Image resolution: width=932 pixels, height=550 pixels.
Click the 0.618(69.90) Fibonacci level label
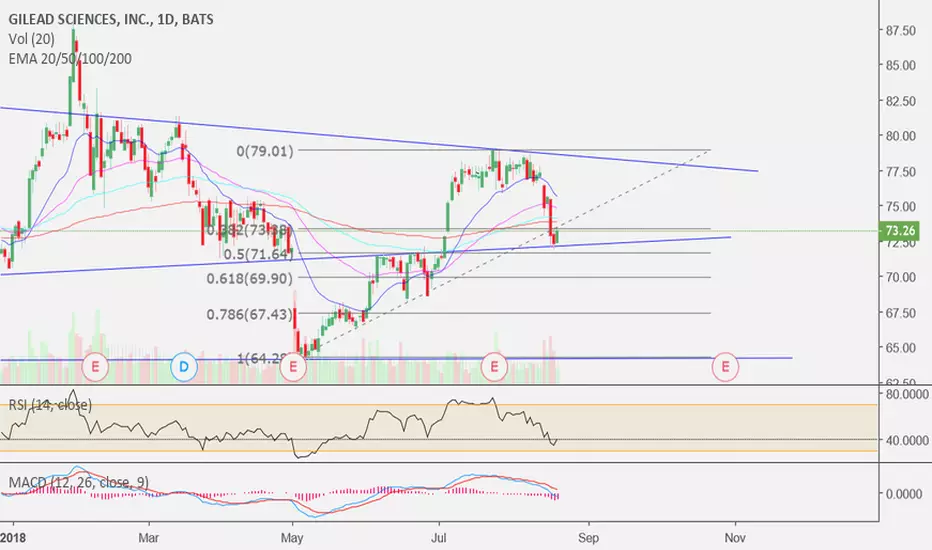point(250,278)
